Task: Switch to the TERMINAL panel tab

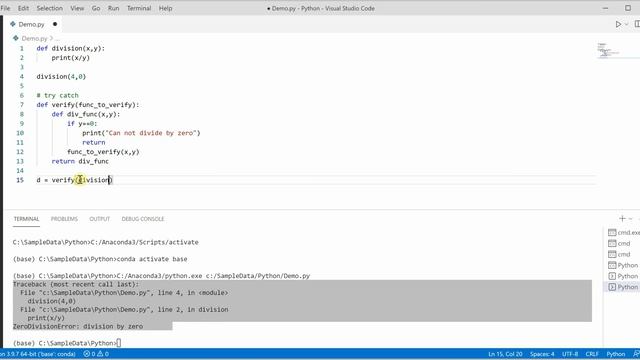Action: click(26, 219)
